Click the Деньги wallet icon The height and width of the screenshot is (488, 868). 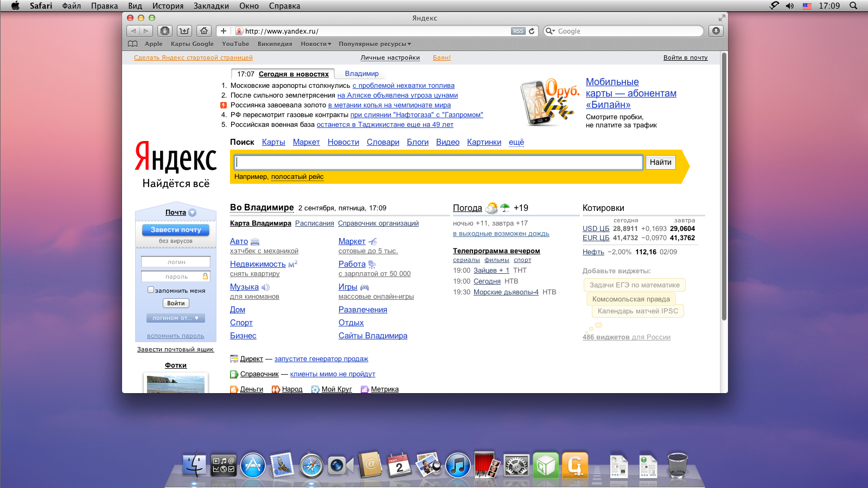click(234, 389)
